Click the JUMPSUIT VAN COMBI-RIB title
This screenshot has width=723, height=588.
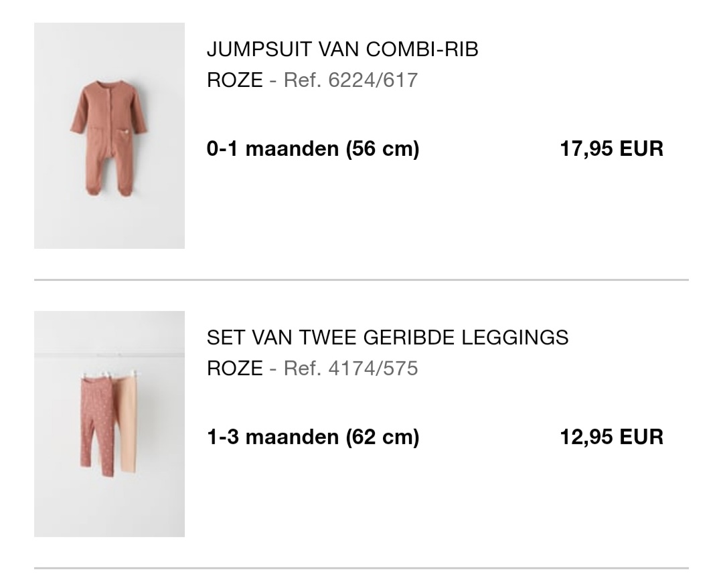tap(343, 50)
